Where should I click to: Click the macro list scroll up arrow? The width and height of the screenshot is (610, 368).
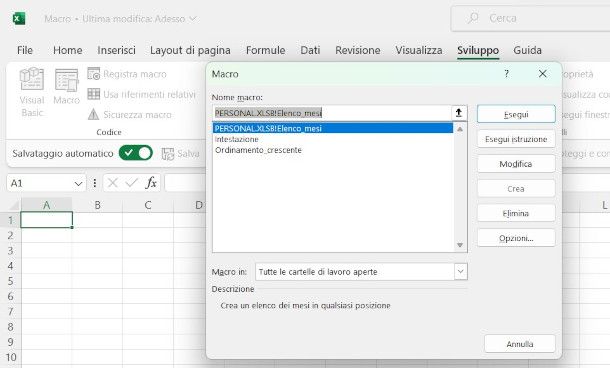[x=460, y=129]
